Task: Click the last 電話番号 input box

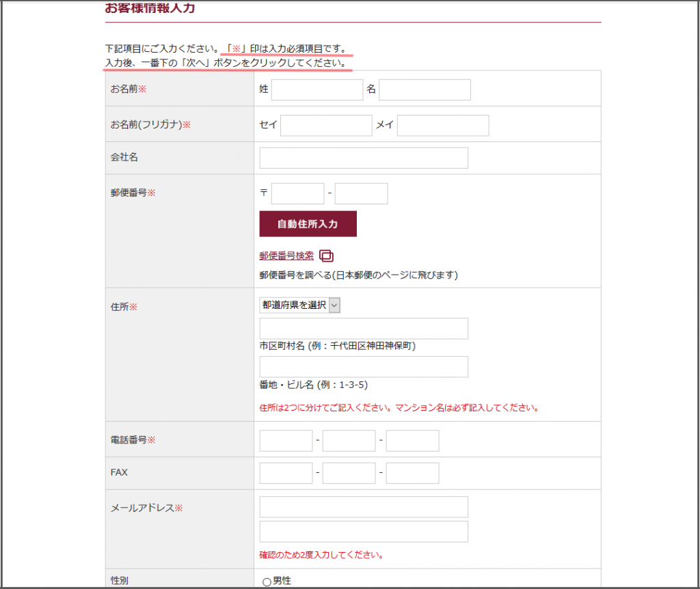Action: tap(412, 441)
